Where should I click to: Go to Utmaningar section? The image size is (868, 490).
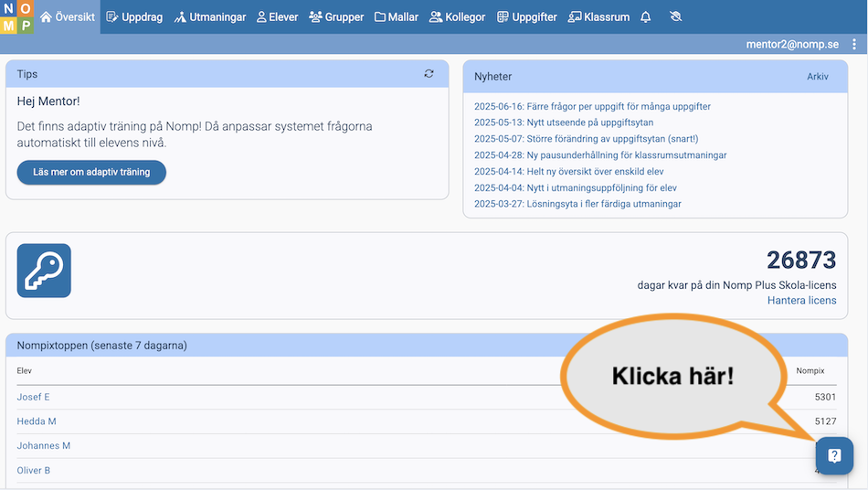click(210, 17)
